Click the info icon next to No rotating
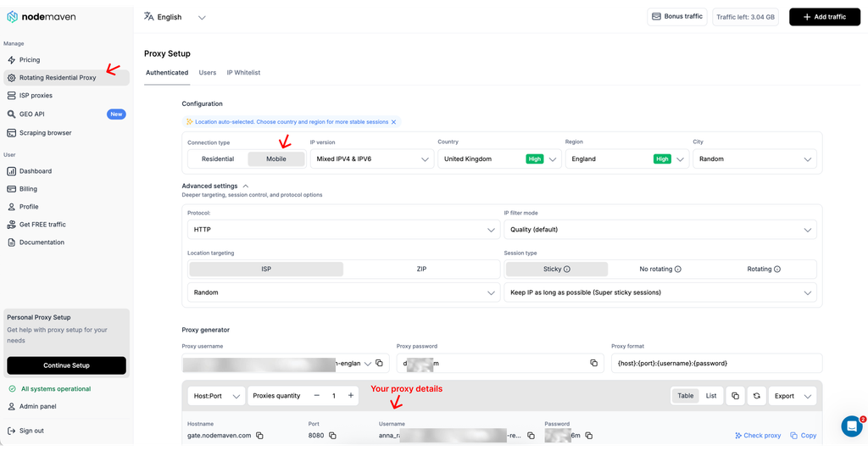 coord(678,270)
